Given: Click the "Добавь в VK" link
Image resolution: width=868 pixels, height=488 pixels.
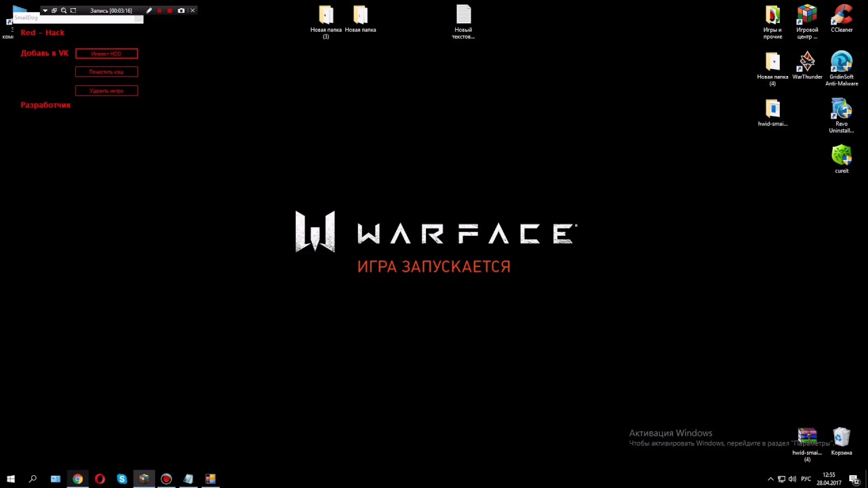Looking at the screenshot, I should 45,53.
